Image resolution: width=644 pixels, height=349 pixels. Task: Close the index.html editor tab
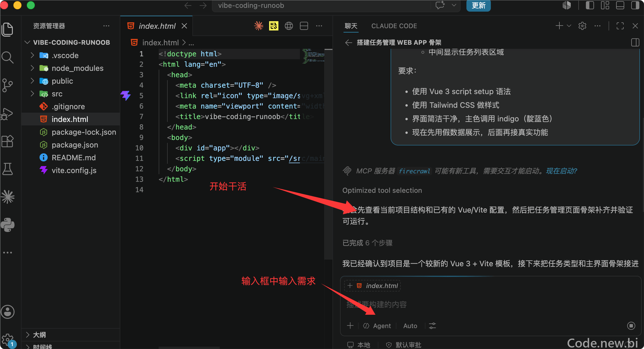pyautogui.click(x=184, y=26)
